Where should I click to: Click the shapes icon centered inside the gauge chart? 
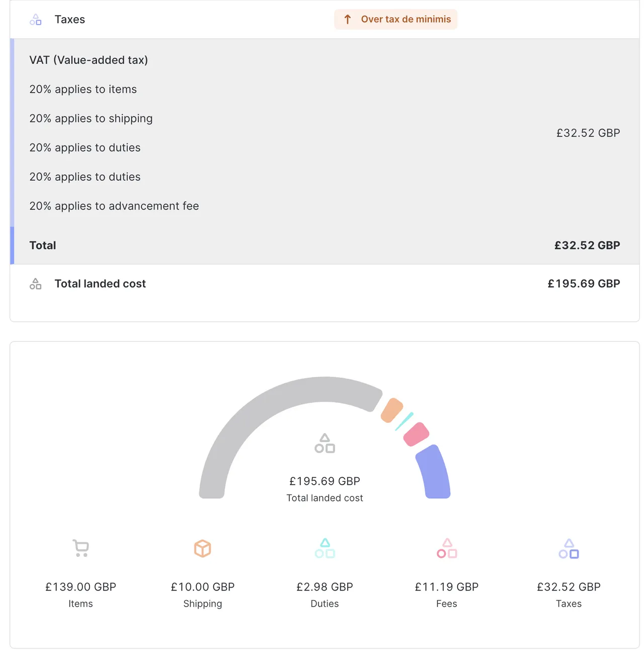325,443
